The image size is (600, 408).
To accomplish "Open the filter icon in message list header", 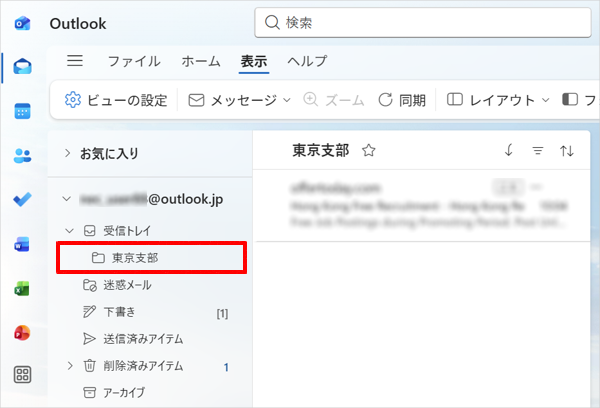I will (x=538, y=151).
